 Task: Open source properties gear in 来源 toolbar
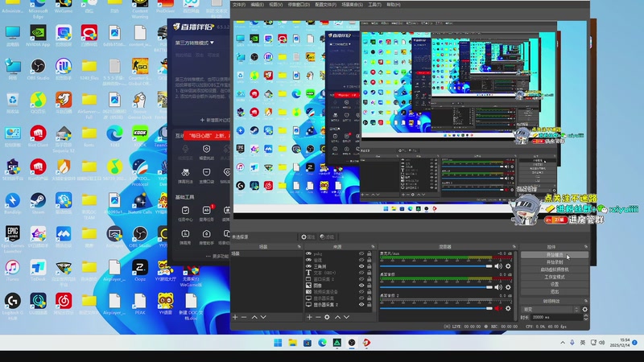click(327, 317)
